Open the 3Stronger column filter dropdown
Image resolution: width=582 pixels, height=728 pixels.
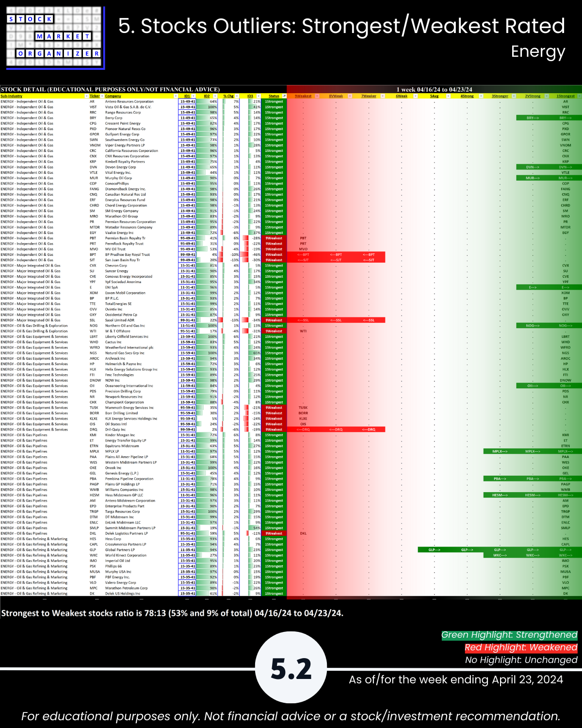(514, 96)
